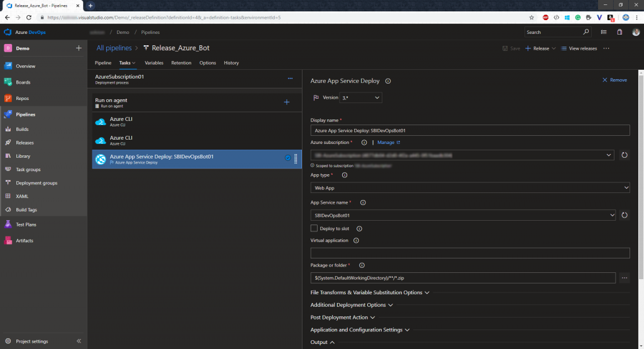Switch to the Options tab
This screenshot has height=349, width=644.
pyautogui.click(x=208, y=63)
